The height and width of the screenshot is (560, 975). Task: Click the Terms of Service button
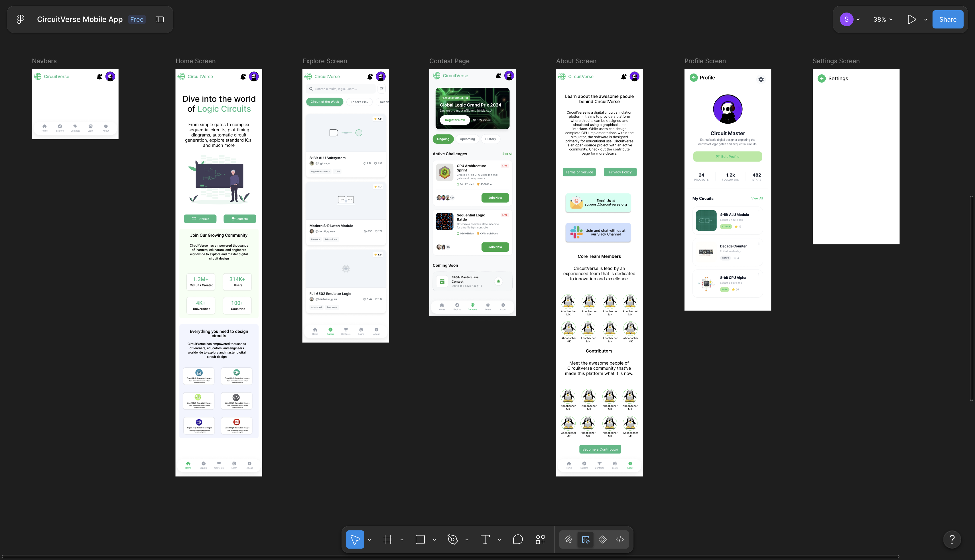tap(579, 172)
